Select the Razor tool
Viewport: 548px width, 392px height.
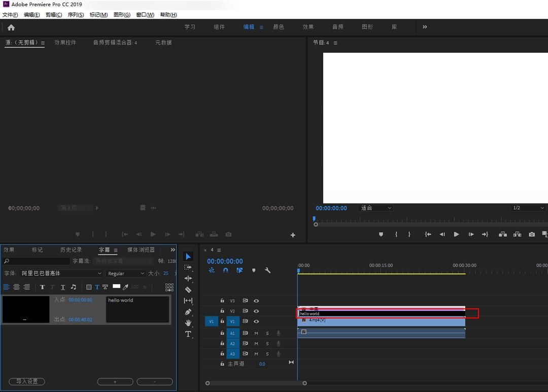pos(188,289)
